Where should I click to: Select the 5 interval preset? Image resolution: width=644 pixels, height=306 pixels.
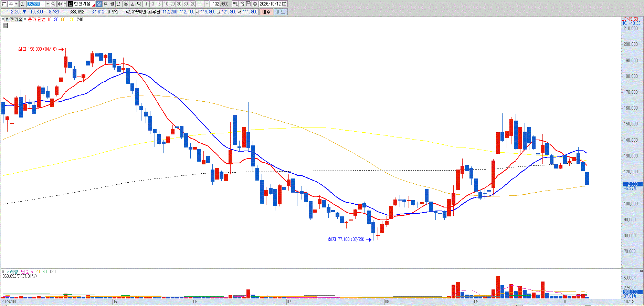[x=159, y=4]
